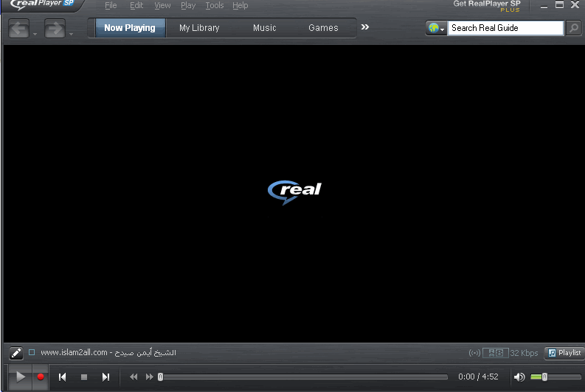Open the search provider globe dropdown
585x392 pixels.
436,28
